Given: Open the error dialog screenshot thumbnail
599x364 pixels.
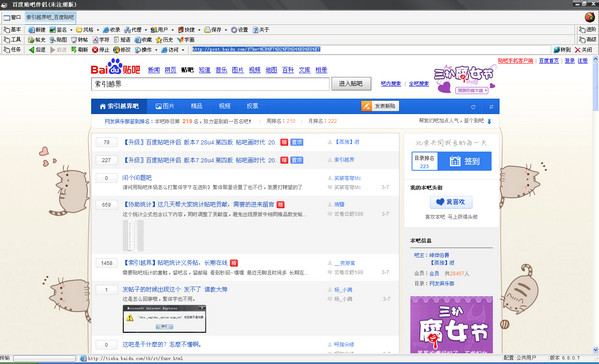Looking at the screenshot, I should pyautogui.click(x=164, y=319).
